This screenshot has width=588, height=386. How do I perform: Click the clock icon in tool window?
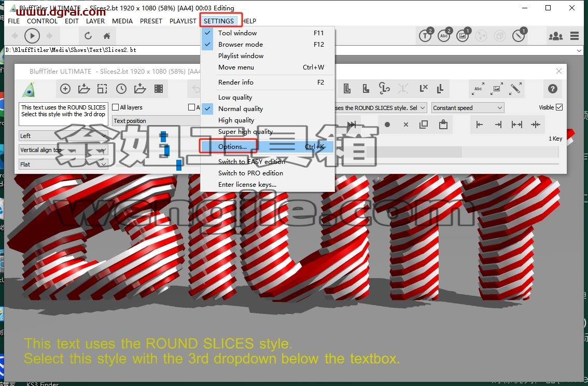[x=121, y=89]
